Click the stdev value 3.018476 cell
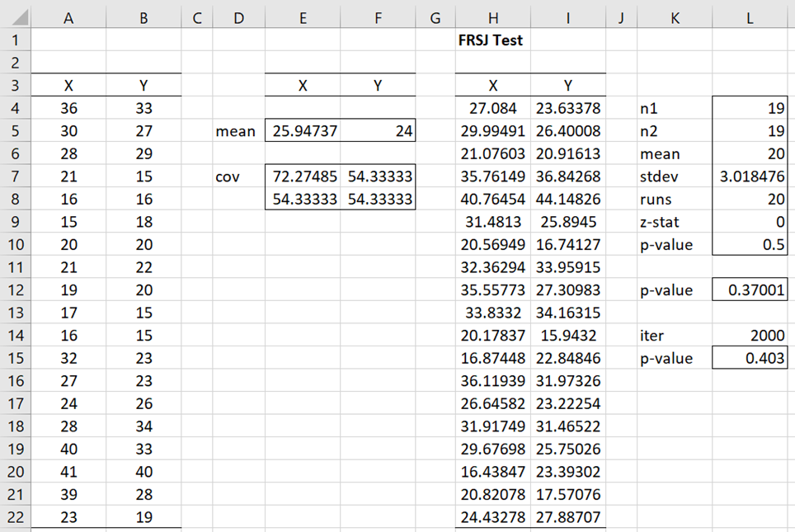The width and height of the screenshot is (795, 532). 749,177
